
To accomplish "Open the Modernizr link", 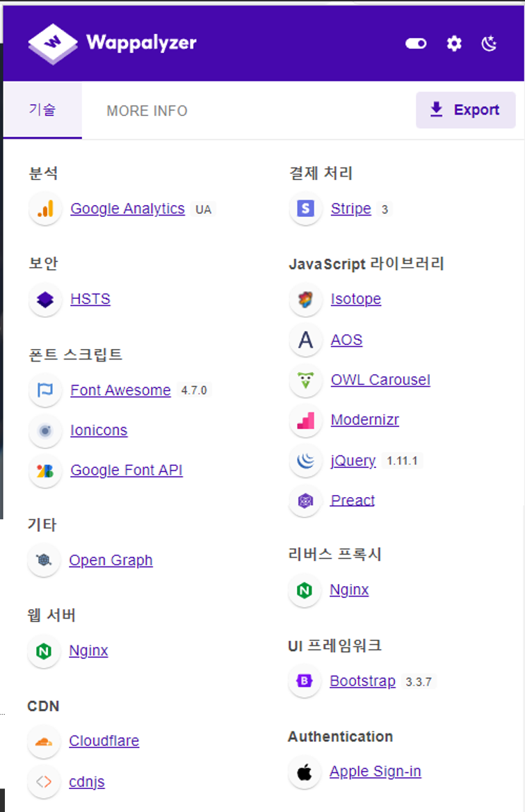I will 365,419.
